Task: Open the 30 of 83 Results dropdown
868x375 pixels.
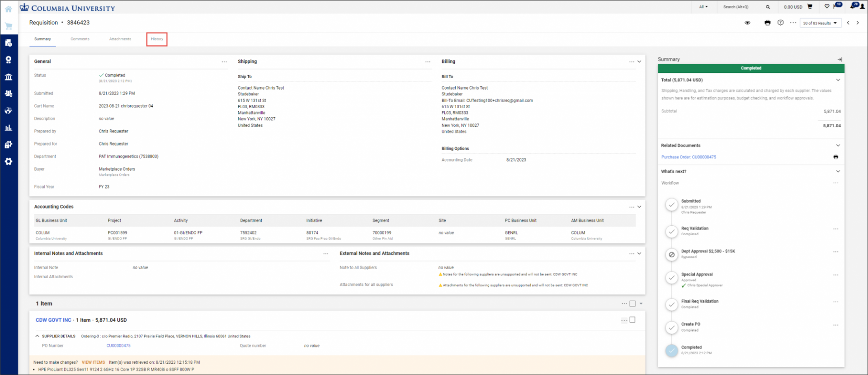Action: [x=821, y=23]
